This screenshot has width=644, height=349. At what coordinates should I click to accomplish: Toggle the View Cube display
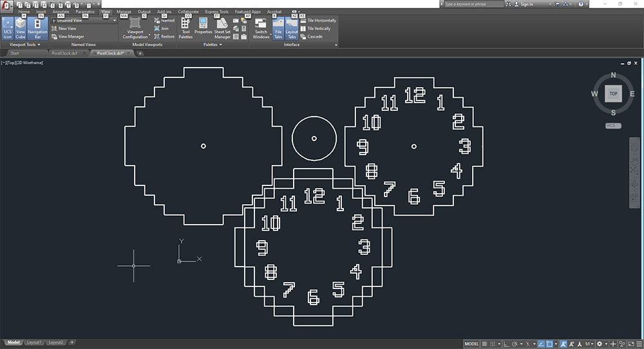tap(21, 28)
